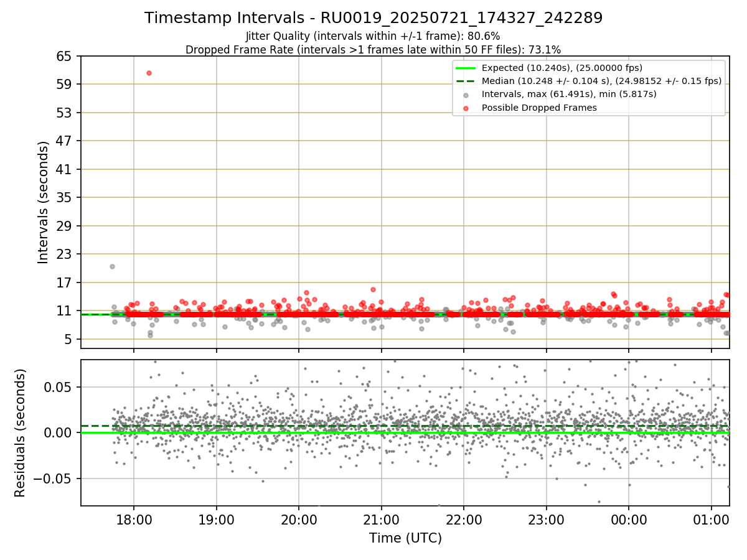Click the '−0.05' residuals tick label
747x560 pixels.
click(54, 478)
